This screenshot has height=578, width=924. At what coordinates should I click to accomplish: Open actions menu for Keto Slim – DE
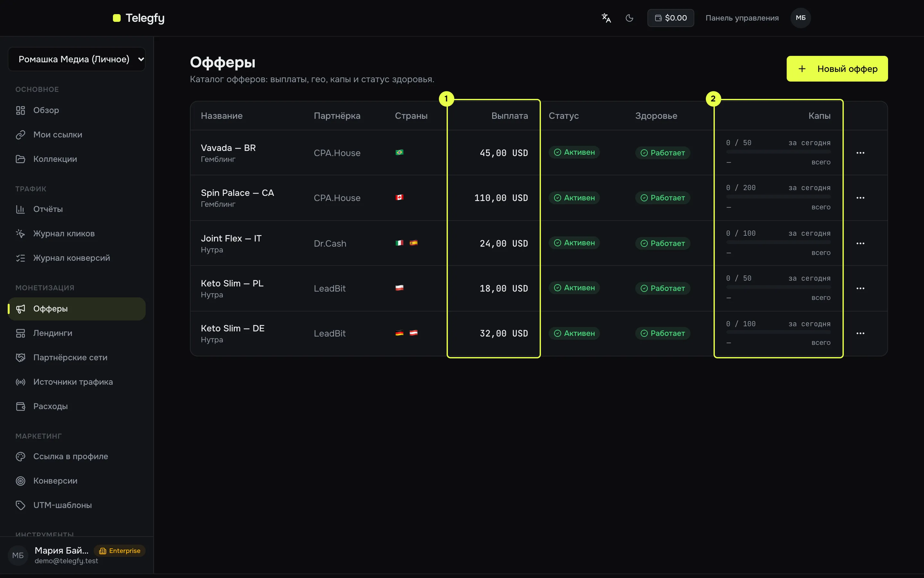(860, 334)
